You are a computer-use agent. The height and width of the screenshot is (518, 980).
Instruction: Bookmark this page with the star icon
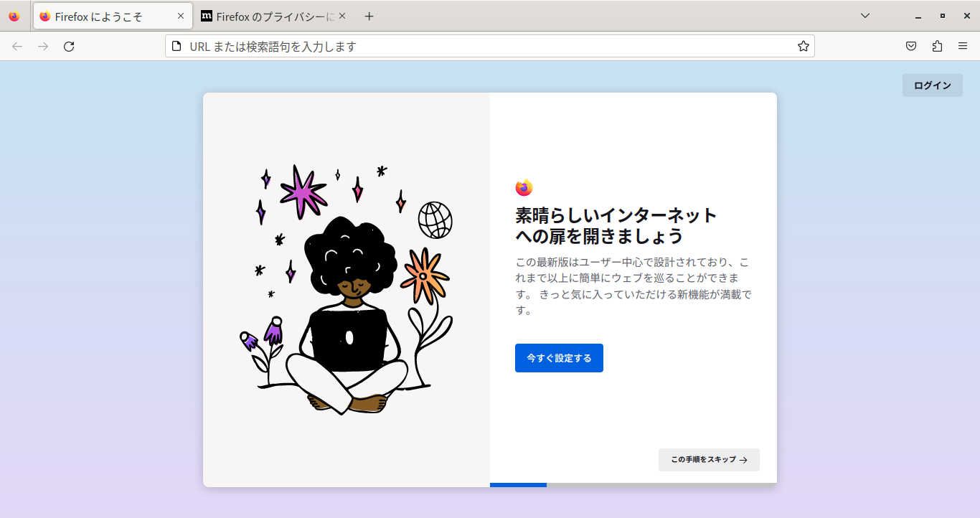tap(803, 47)
